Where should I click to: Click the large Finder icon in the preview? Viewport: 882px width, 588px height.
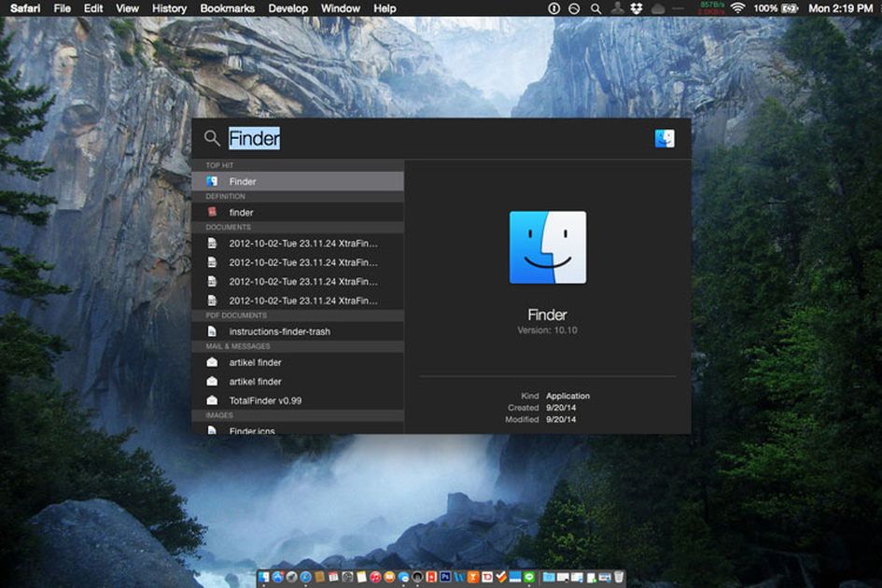[547, 247]
